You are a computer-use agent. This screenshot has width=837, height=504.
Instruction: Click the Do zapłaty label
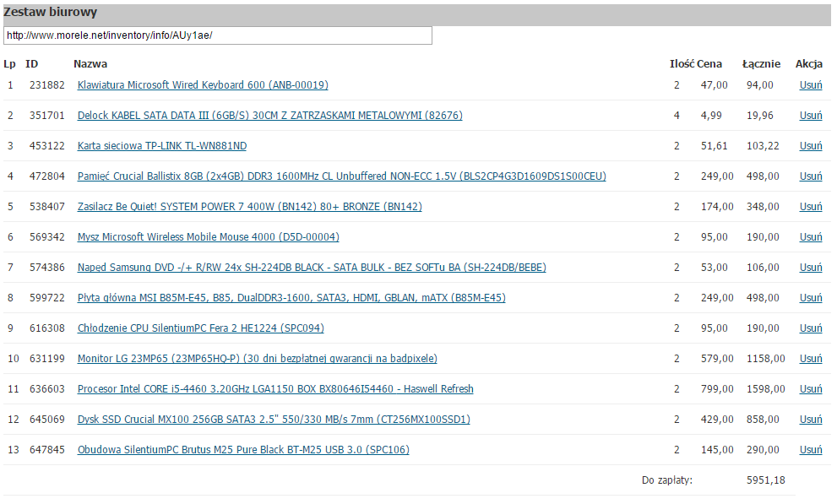point(666,480)
